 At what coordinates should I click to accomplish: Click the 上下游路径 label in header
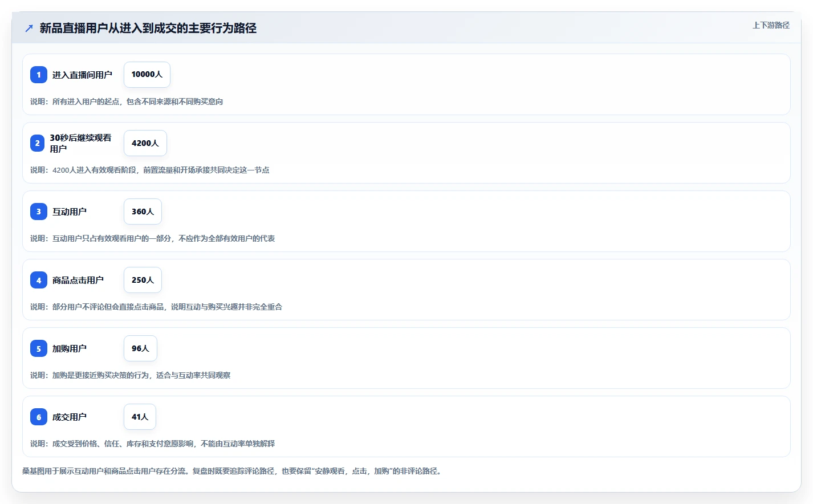click(771, 25)
